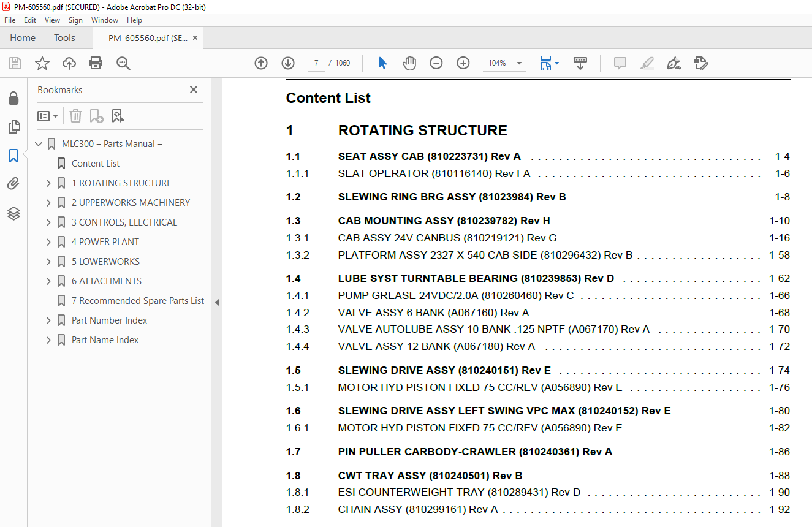This screenshot has height=527, width=812.
Task: Go to the next page with the down arrow
Action: pos(288,63)
